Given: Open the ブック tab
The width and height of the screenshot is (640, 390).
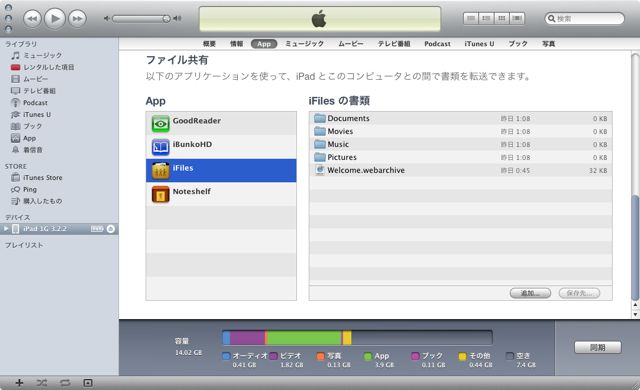Looking at the screenshot, I should point(518,44).
